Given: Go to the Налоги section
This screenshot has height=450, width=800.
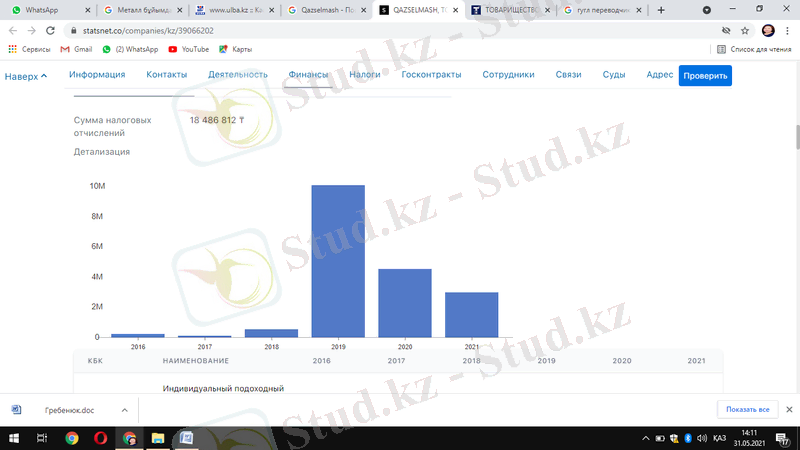Looking at the screenshot, I should tap(365, 74).
